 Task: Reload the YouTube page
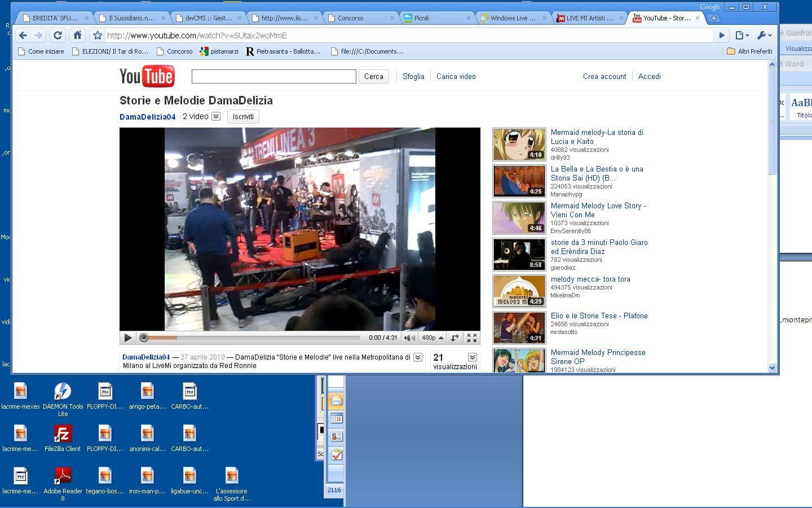58,35
